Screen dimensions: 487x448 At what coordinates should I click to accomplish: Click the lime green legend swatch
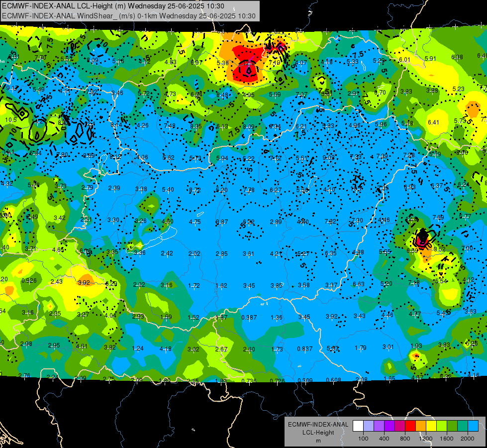442,426
